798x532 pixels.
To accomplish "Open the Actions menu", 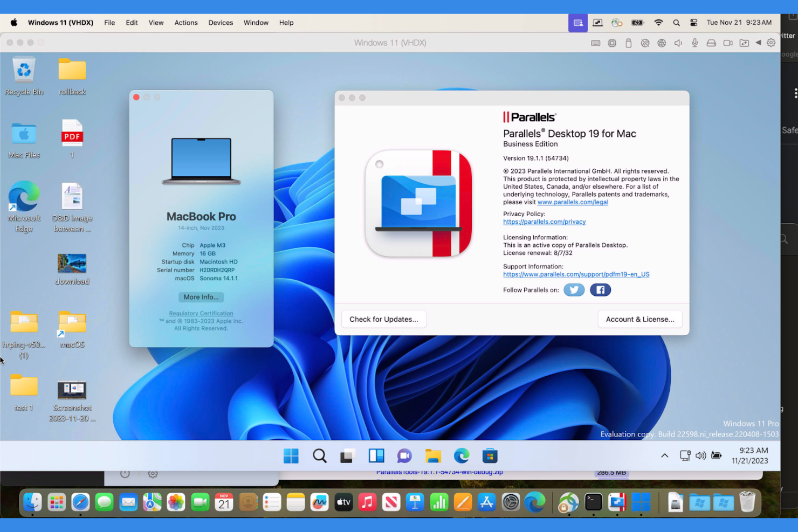I will [186, 23].
